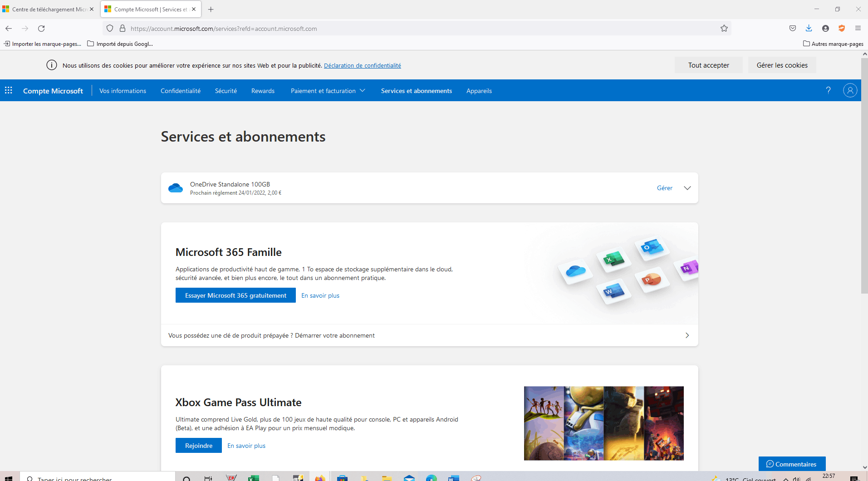Open the account profile avatar menu
The image size is (868, 481).
coord(850,90)
